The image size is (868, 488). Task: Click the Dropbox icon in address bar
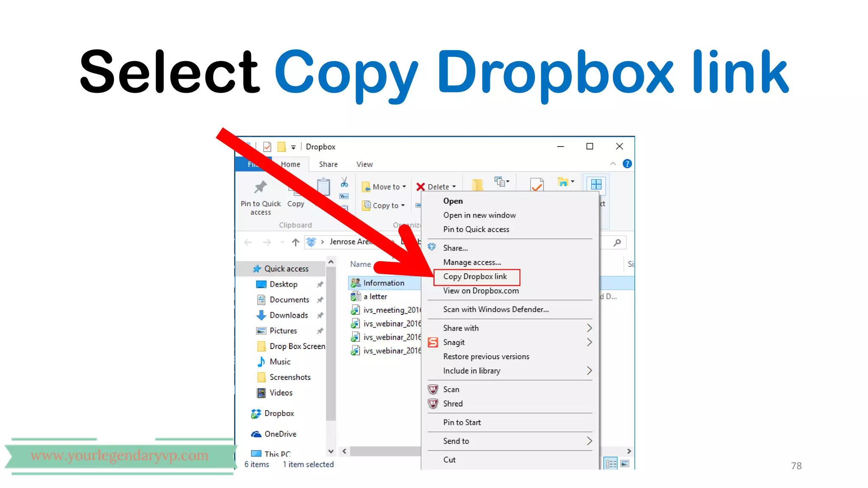312,242
